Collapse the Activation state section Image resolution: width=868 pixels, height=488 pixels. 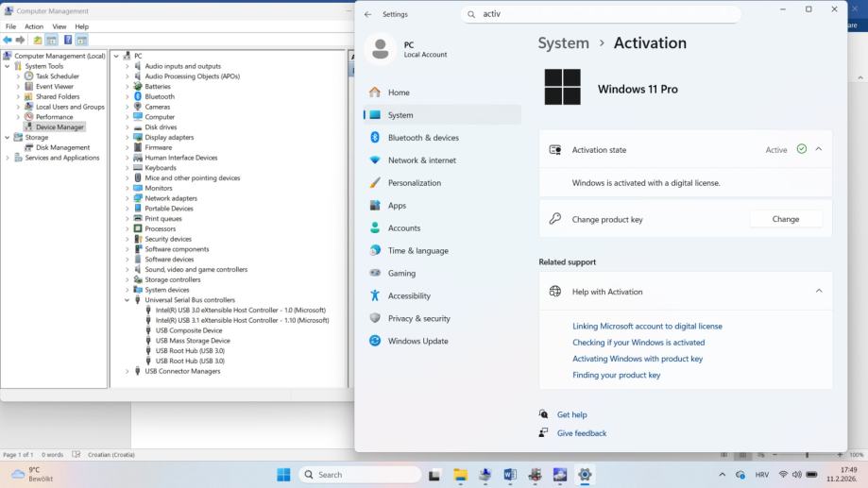818,149
